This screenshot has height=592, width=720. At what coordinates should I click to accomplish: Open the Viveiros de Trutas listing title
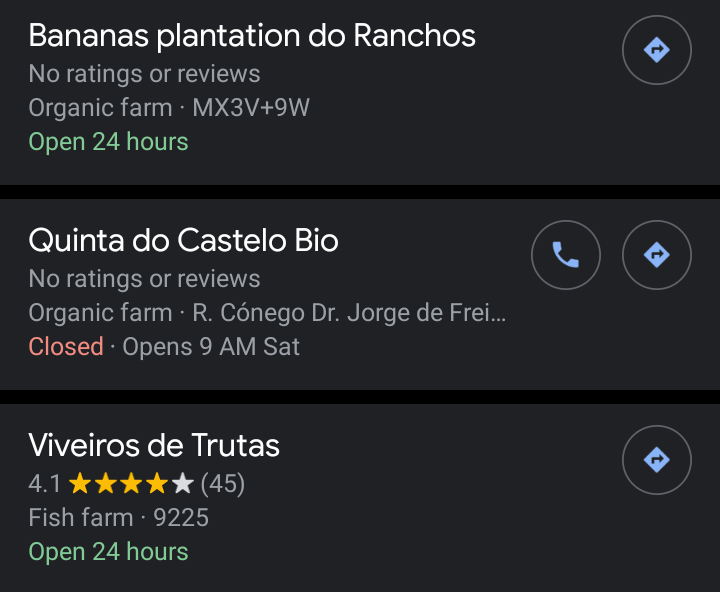point(154,445)
